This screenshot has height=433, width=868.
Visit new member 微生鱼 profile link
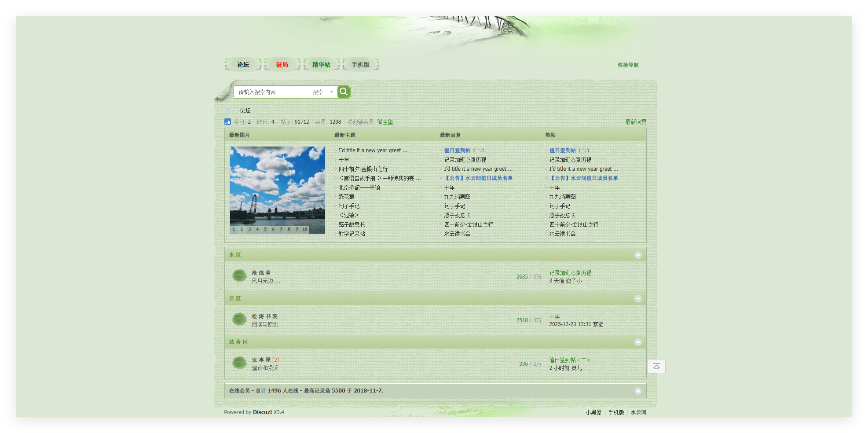pos(385,122)
